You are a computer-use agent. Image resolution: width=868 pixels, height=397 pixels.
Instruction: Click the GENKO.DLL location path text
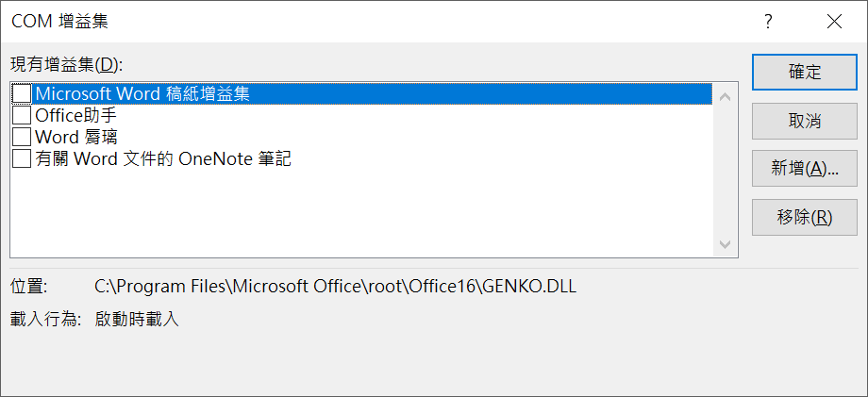(x=336, y=287)
